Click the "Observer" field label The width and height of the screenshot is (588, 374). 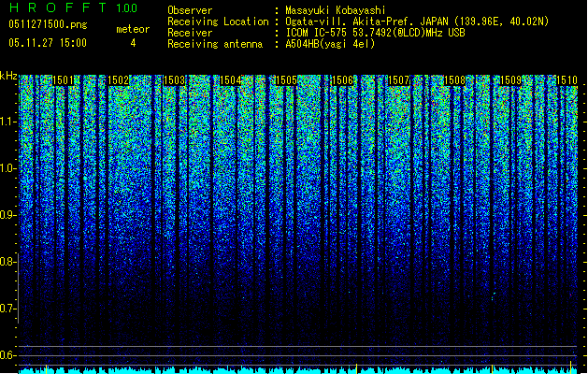[190, 10]
